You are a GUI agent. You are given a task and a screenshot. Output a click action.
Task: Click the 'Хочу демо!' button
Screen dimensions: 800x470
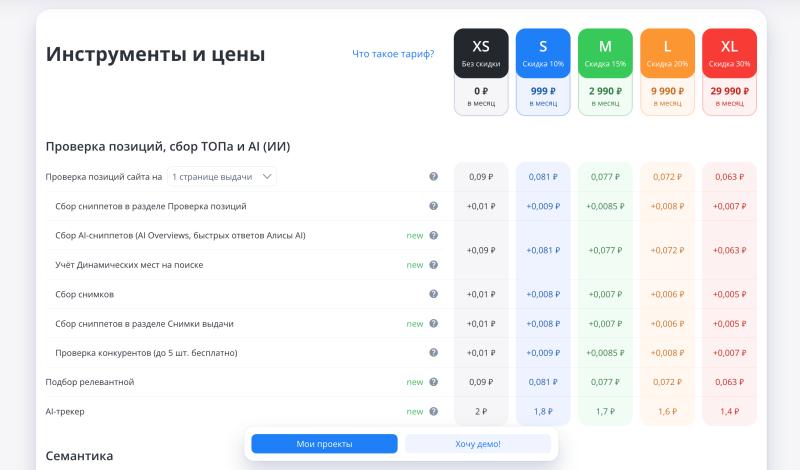click(478, 444)
